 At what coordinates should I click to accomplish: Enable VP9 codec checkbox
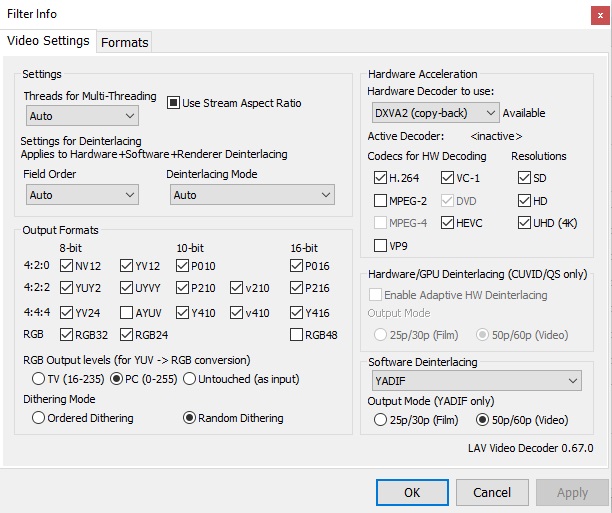coord(380,245)
